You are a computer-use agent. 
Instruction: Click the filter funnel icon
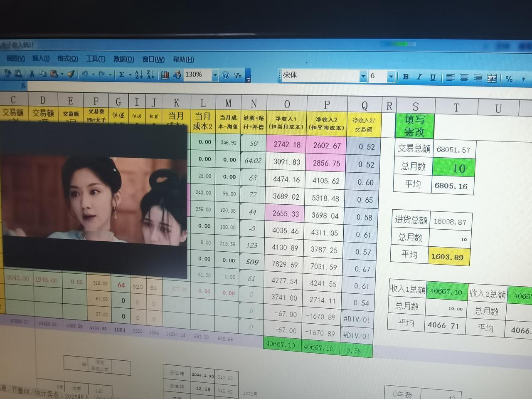[x=237, y=75]
